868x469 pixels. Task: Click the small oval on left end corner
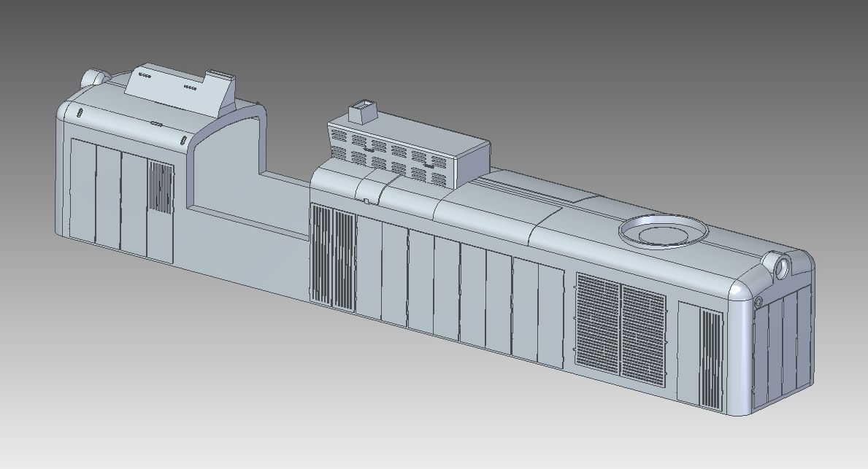point(78,113)
